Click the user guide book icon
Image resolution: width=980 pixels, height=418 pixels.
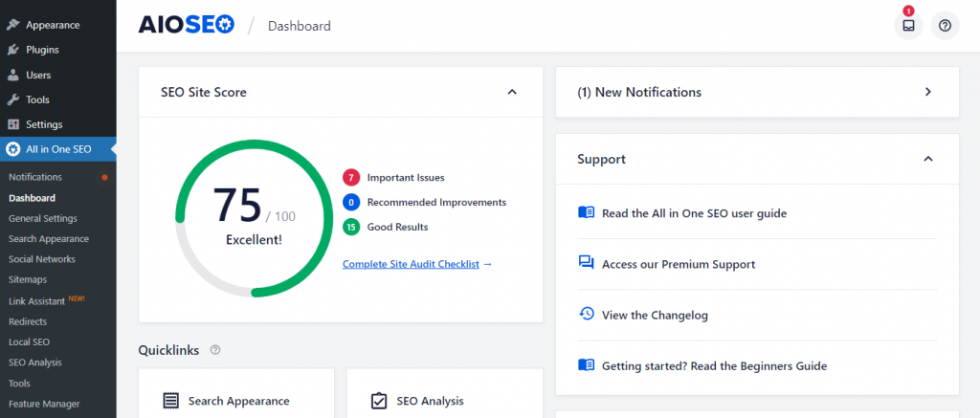click(587, 212)
